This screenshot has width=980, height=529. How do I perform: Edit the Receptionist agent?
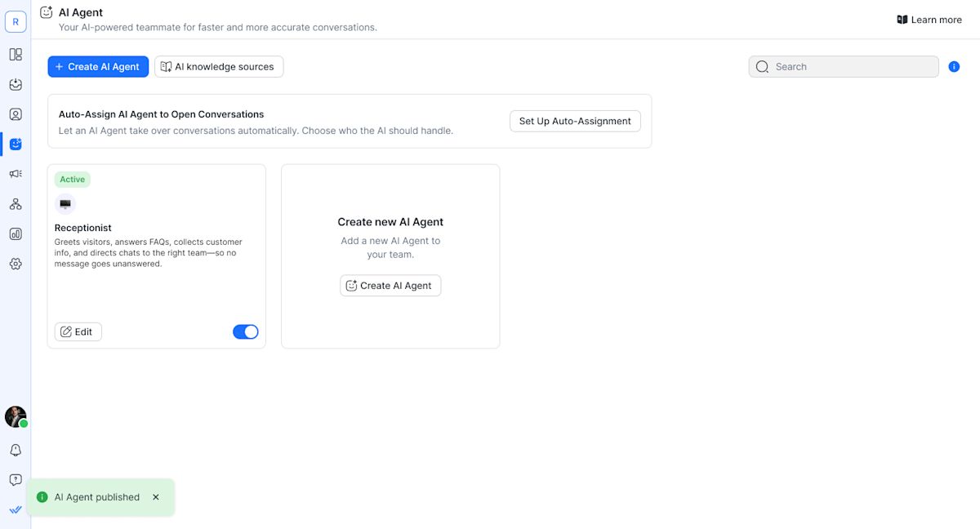78,331
